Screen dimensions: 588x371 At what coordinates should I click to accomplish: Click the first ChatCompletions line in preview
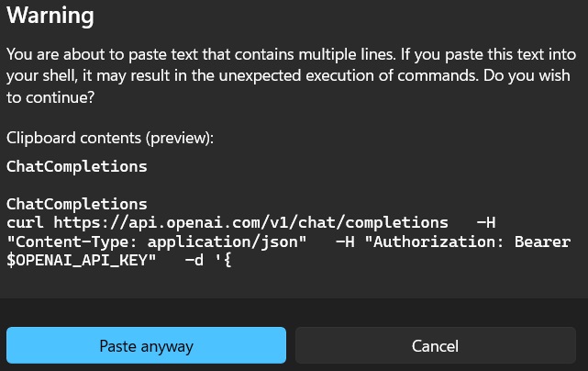76,167
